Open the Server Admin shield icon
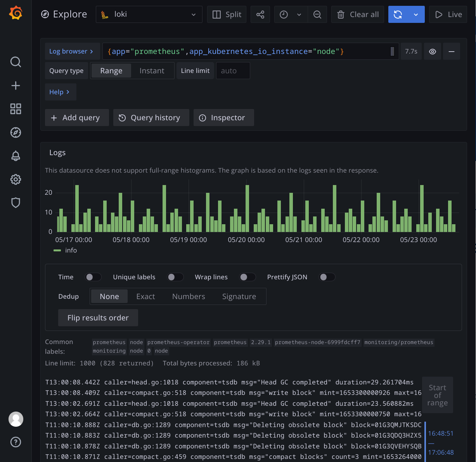 click(x=16, y=203)
